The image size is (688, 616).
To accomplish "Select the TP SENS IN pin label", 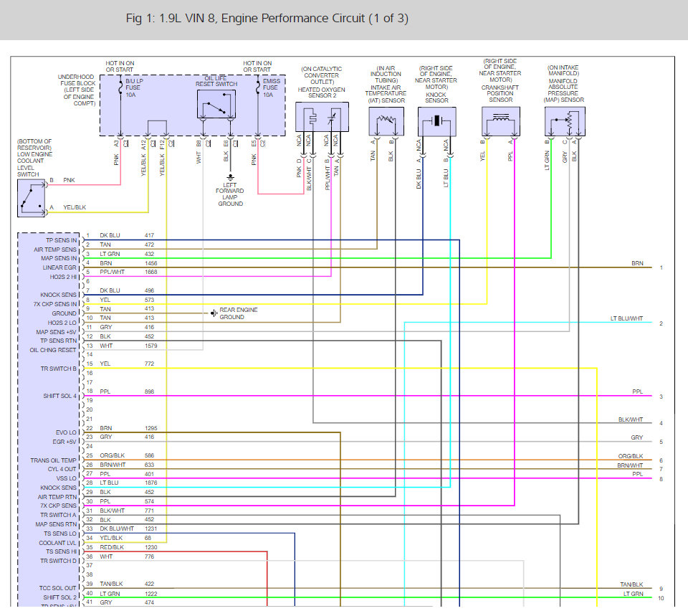I will [x=61, y=240].
